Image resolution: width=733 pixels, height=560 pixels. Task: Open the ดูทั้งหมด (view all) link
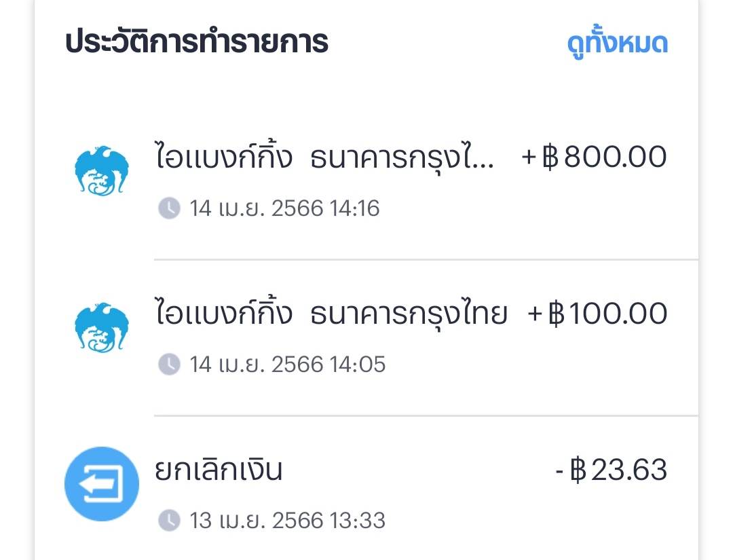click(617, 43)
